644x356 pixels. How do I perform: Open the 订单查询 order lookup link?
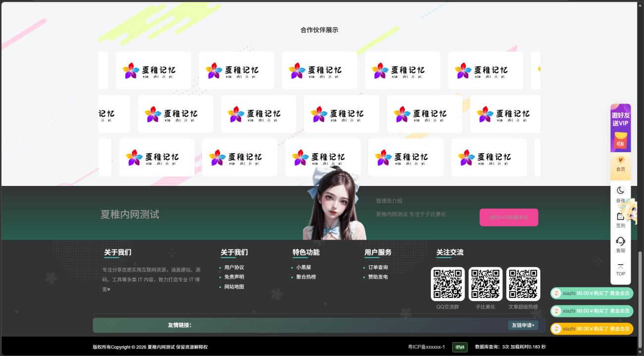click(377, 267)
